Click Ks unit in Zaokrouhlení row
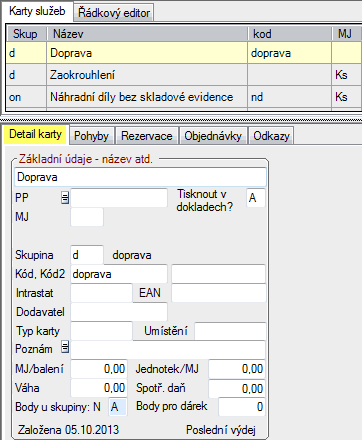This screenshot has width=362, height=440. 347,75
